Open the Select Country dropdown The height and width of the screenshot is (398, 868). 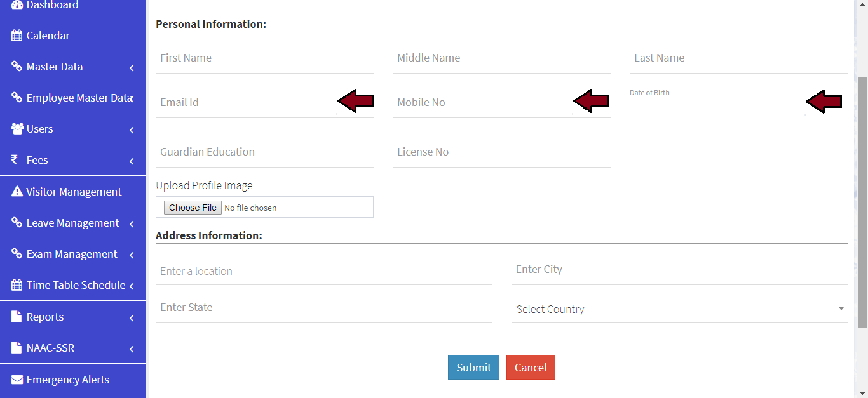tap(679, 309)
